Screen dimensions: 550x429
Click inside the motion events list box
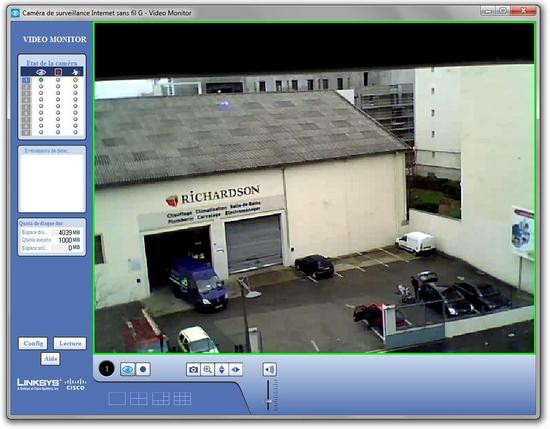click(x=52, y=182)
